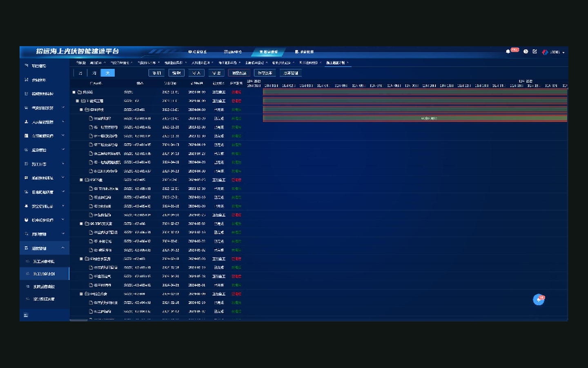Viewport: 588px width, 368px height.
Task: Click the folder icon on the root task row
Action: coord(80,92)
